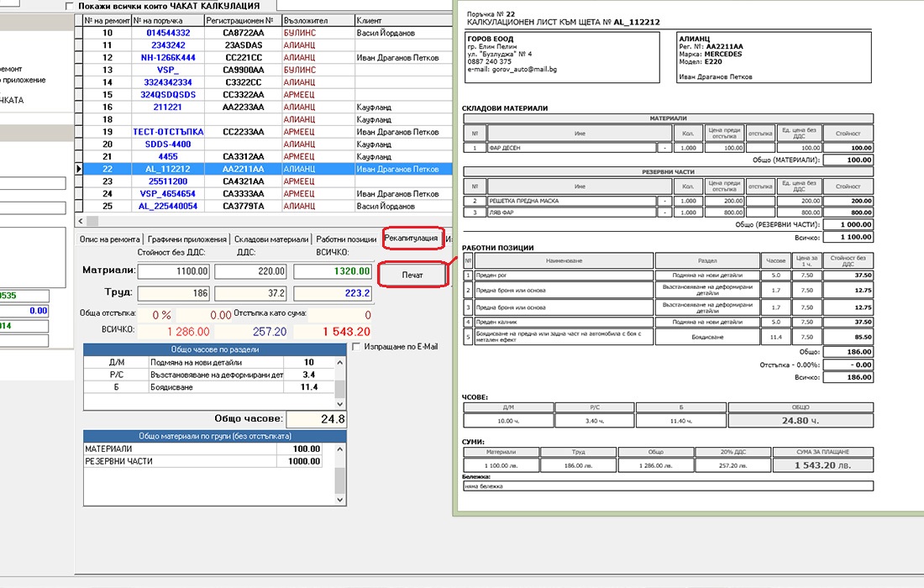This screenshot has width=924, height=588.
Task: Select 'Възстановяване на деформирани' hours row
Action: click(x=209, y=375)
